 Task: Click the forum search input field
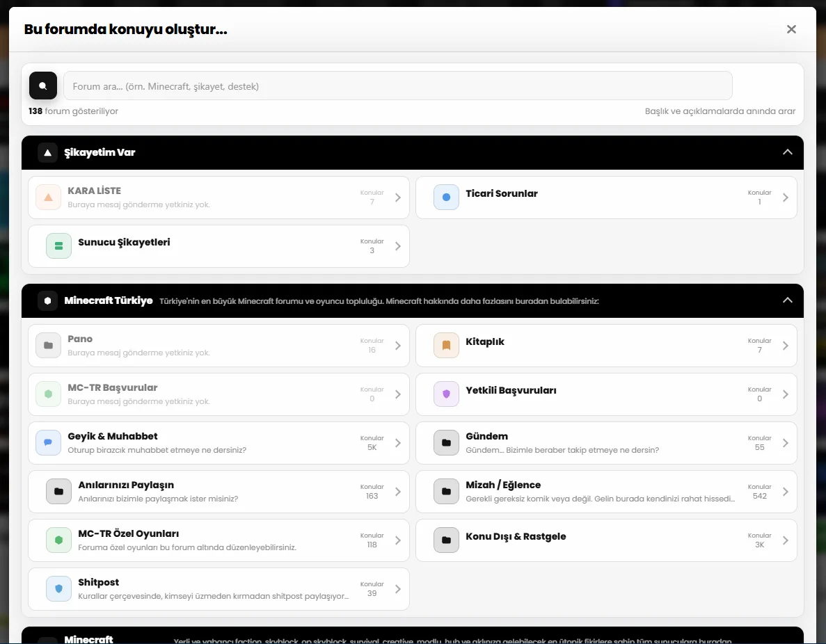coord(398,86)
